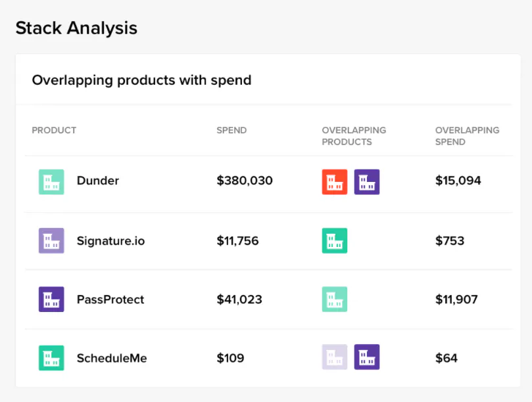
Task: Click the $11,756 spend value
Action: coord(237,241)
